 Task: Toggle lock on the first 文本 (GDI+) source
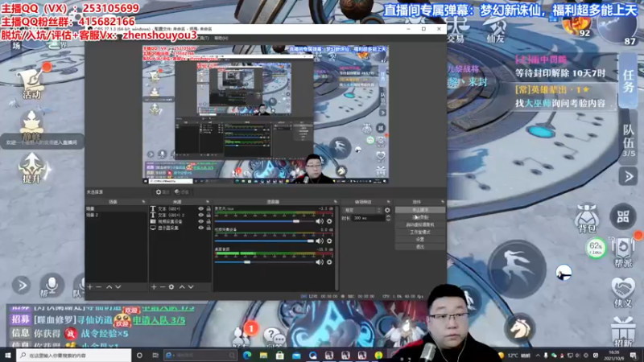click(208, 208)
